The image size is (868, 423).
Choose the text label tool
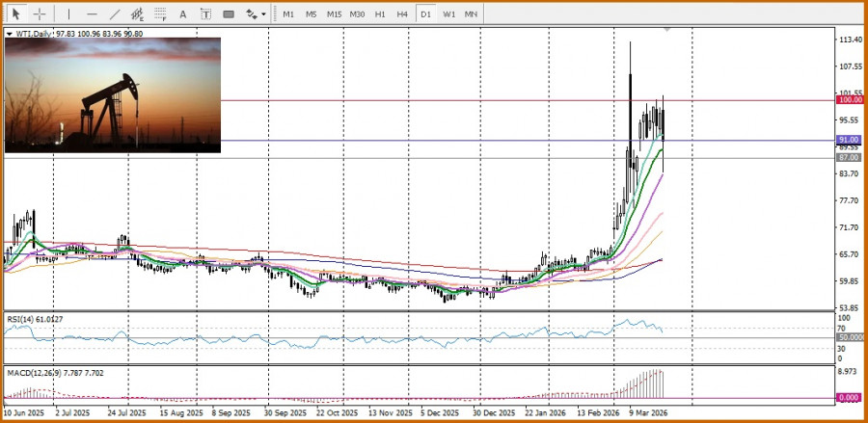pos(206,14)
